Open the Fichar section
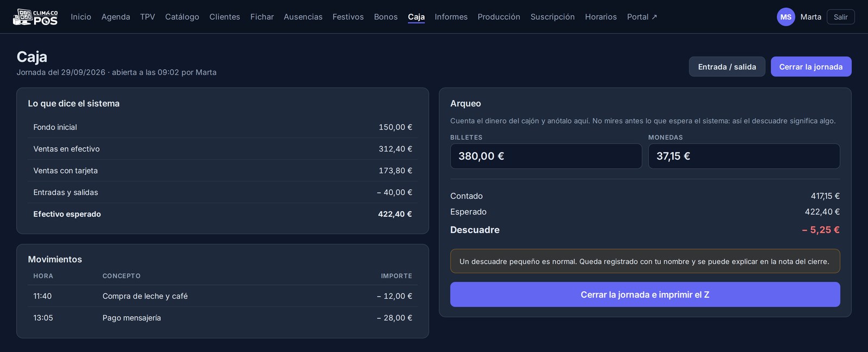The image size is (868, 352). pyautogui.click(x=262, y=17)
